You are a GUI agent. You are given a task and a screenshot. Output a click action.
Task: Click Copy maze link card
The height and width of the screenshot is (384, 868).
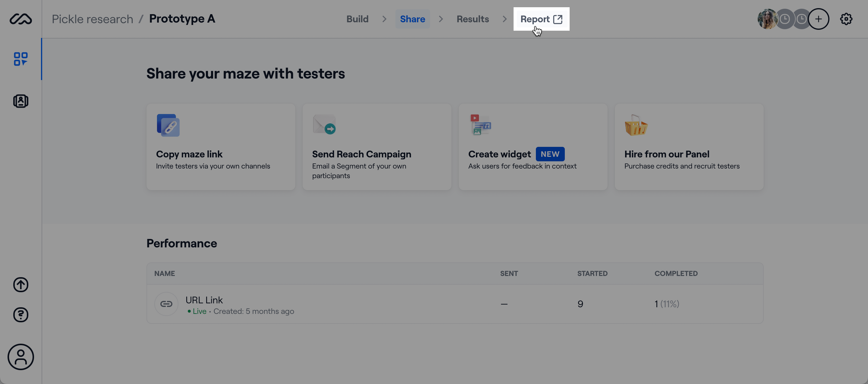point(221,147)
